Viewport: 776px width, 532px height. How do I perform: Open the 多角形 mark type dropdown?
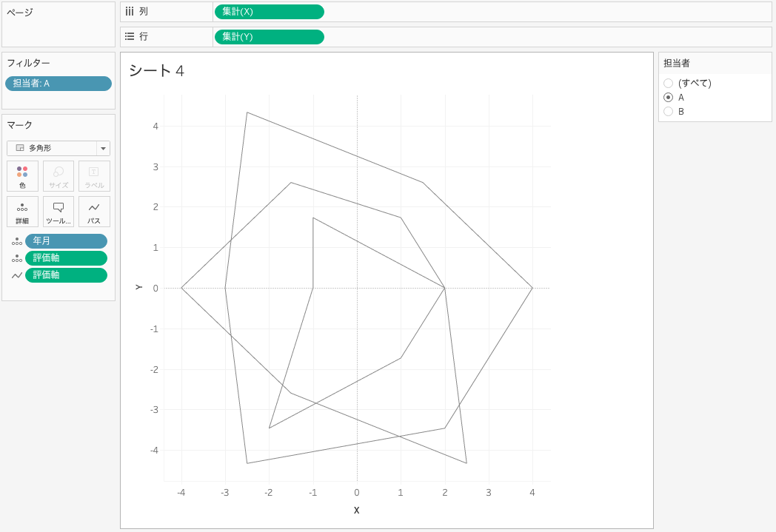point(103,149)
